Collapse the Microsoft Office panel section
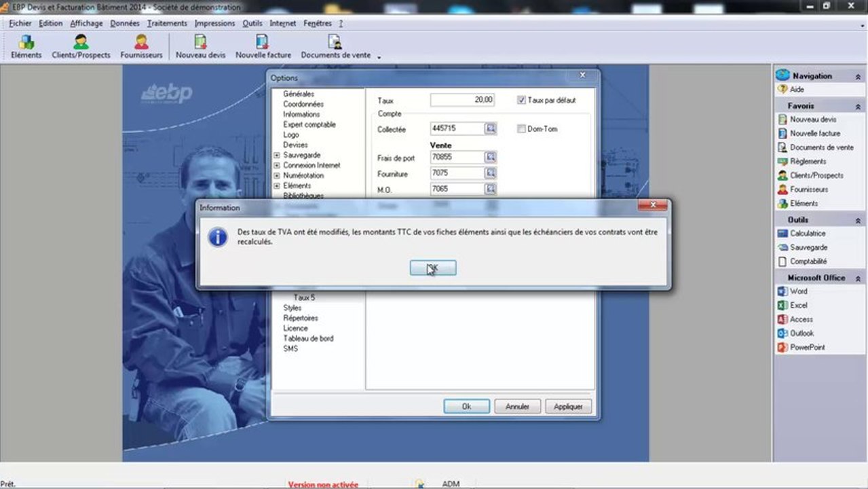This screenshot has height=489, width=868. 858,278
